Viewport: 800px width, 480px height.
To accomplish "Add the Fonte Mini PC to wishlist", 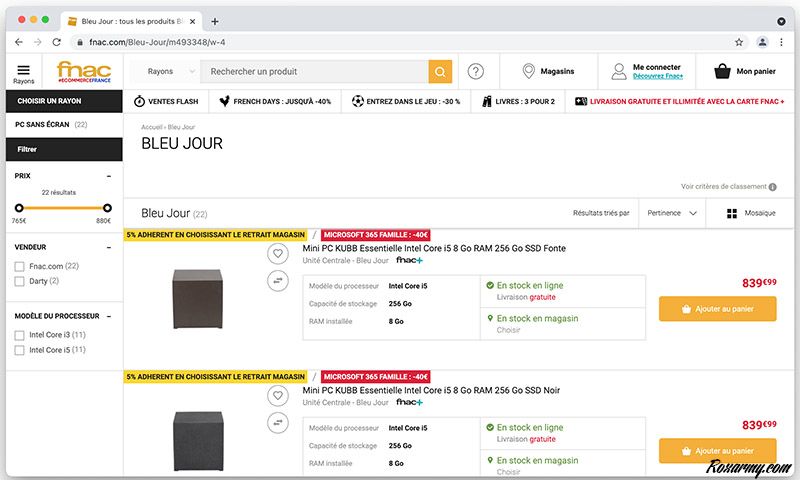I will point(278,254).
